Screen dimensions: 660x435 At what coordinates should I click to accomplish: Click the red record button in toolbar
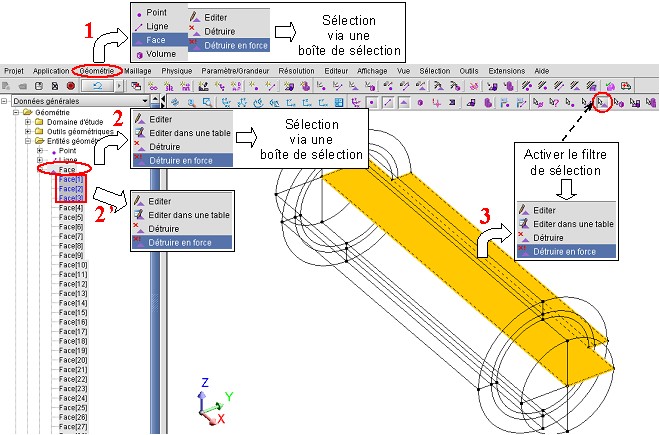pyautogui.click(x=71, y=87)
